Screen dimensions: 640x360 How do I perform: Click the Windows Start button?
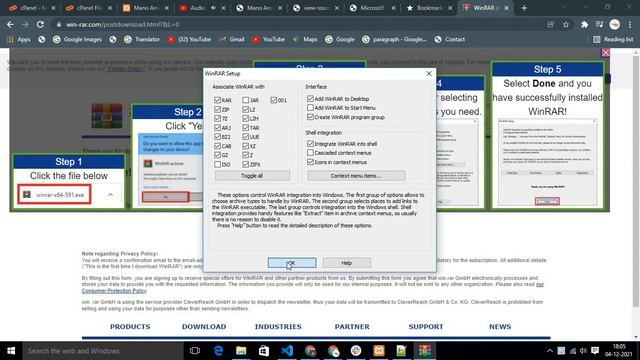tap(11, 351)
